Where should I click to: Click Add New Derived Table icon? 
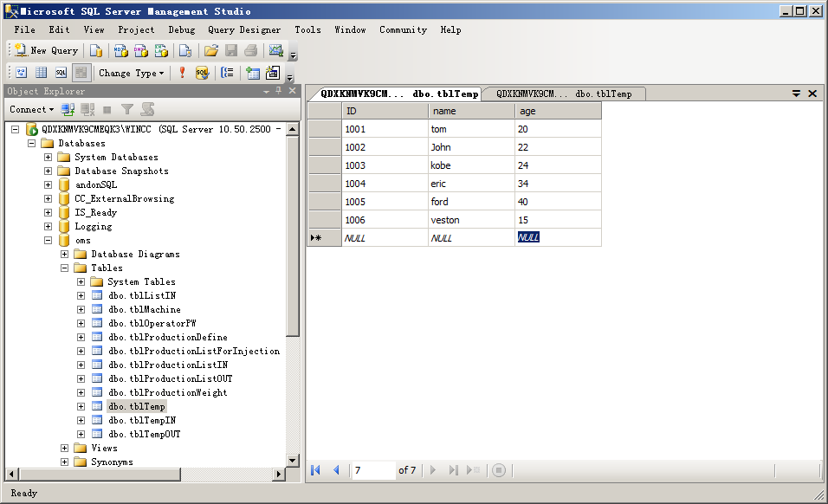273,73
